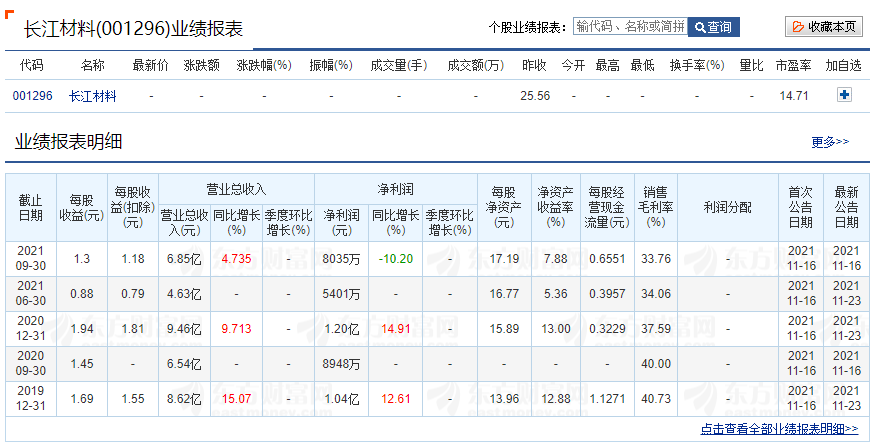Open the 长江材料 stock name link
Screen dimensions: 875x444
click(x=93, y=96)
